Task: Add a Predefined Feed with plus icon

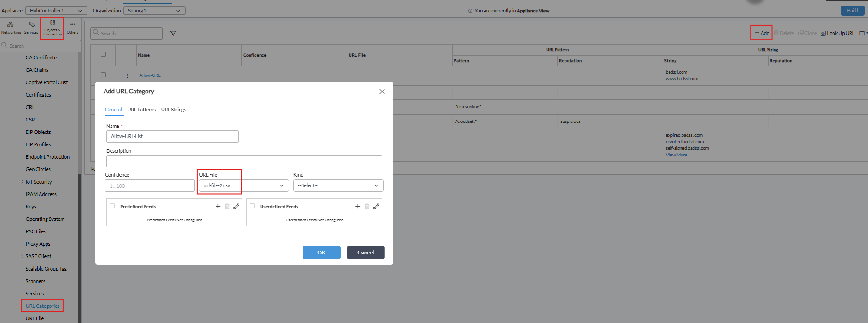Action: click(x=218, y=207)
